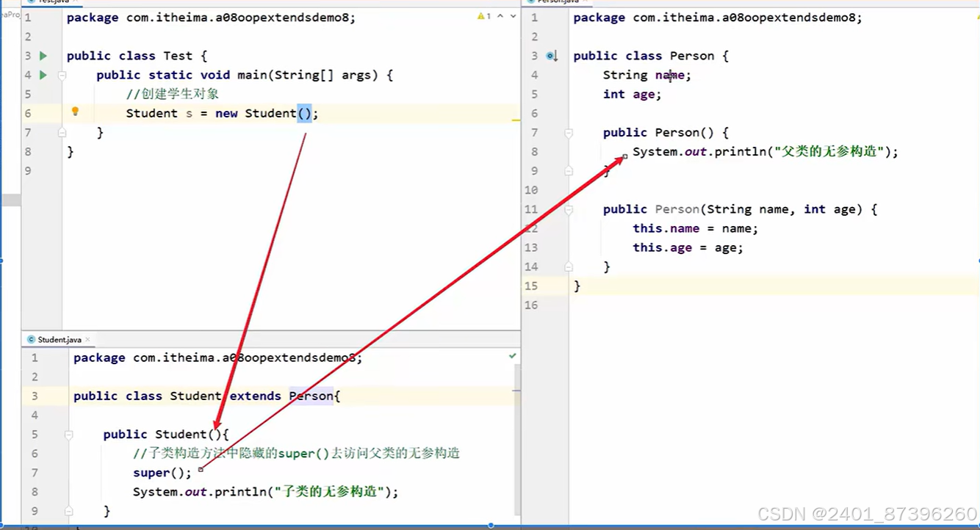Image resolution: width=980 pixels, height=530 pixels.
Task: Click fold end marker at Person.java line 14
Action: pyautogui.click(x=569, y=266)
